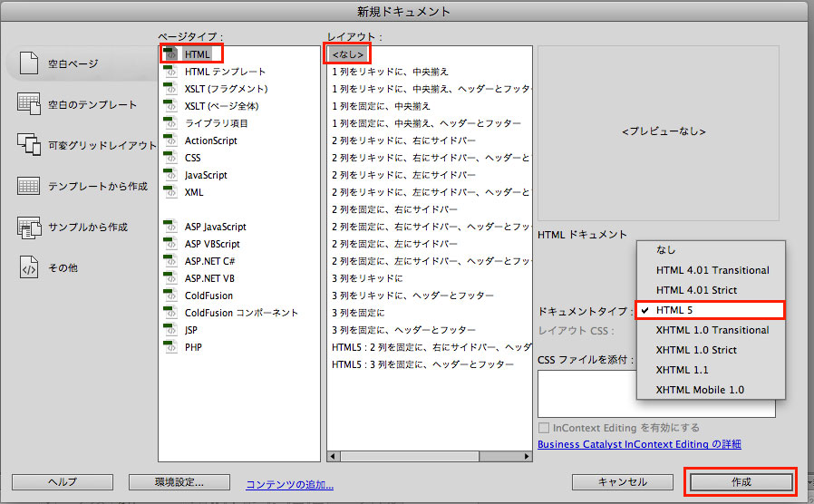Select layout 3 列を固定に
Viewport: 814px width, 504px height.
(x=358, y=313)
